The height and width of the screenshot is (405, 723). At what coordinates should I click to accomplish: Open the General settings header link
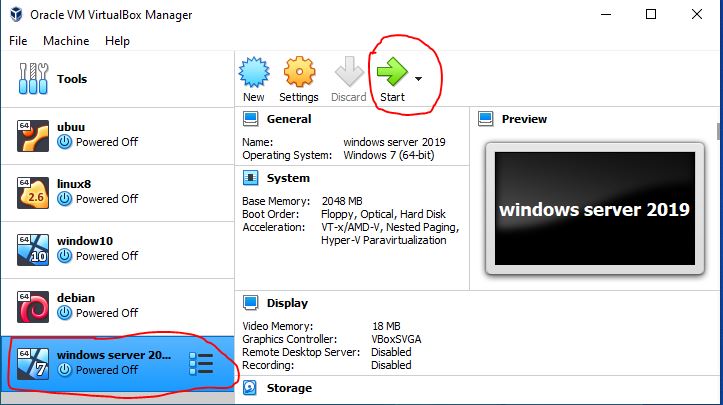coord(289,119)
